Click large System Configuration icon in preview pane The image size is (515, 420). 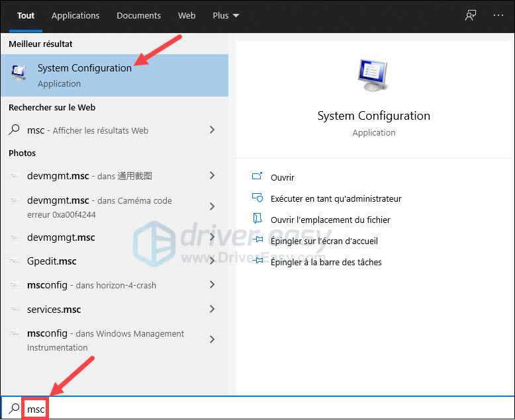pos(373,75)
